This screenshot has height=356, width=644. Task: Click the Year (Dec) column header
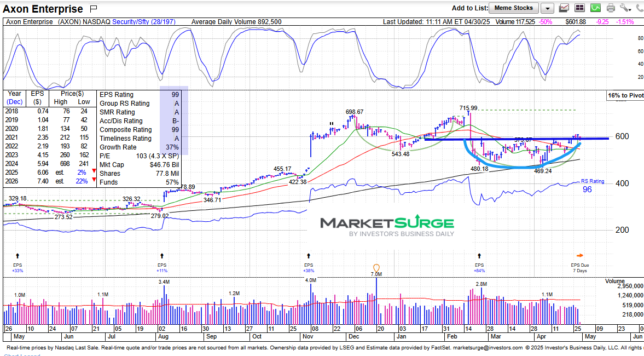pos(14,97)
